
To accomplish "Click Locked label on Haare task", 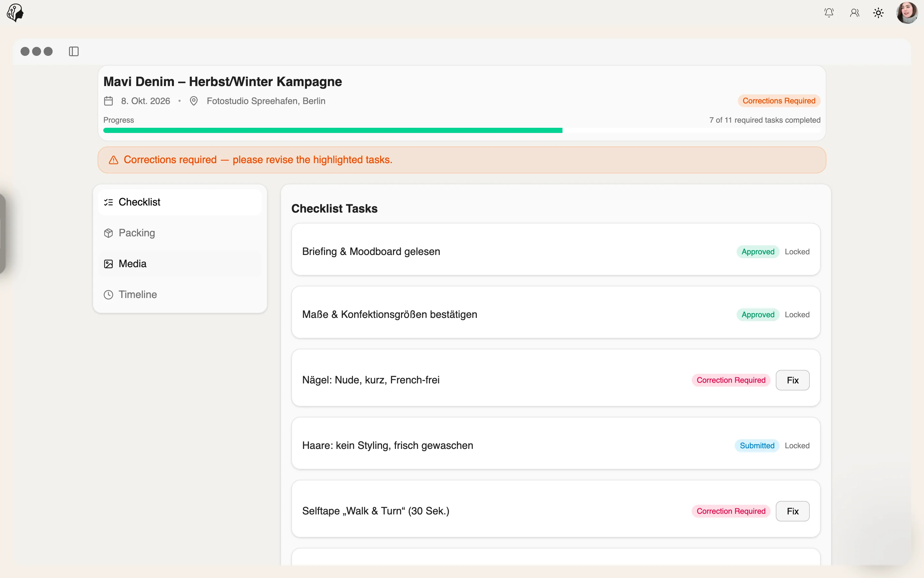I will coord(797,446).
